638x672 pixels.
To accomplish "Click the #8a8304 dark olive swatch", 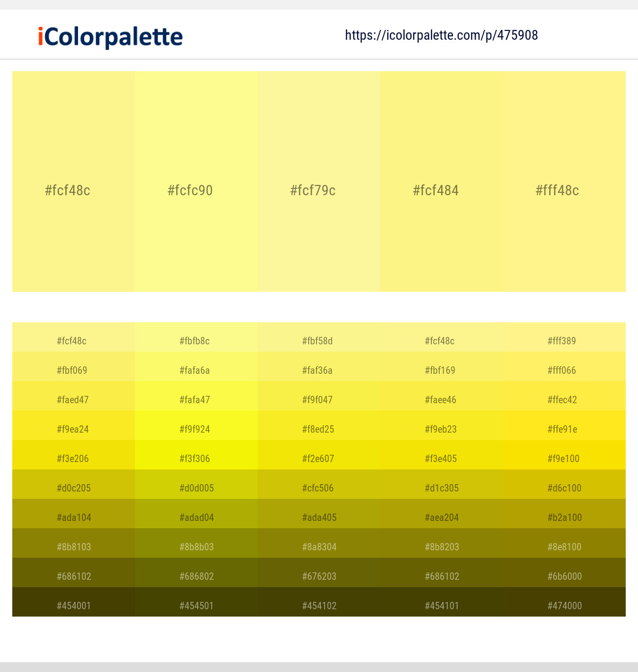I will tap(319, 546).
